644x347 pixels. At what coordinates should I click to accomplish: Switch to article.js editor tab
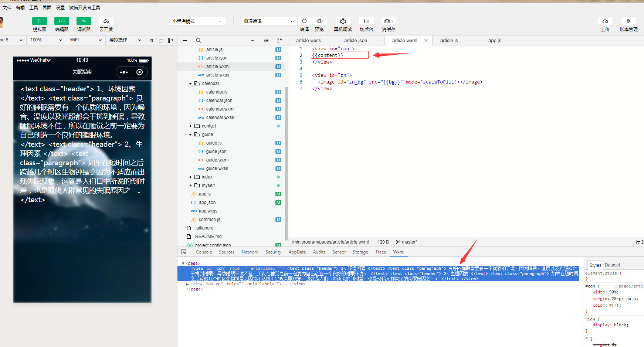click(449, 41)
